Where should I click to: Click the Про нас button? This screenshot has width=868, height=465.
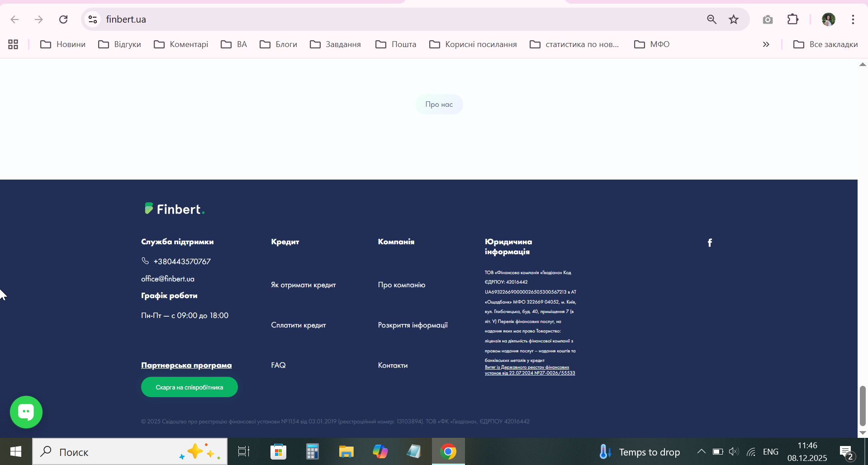point(439,104)
